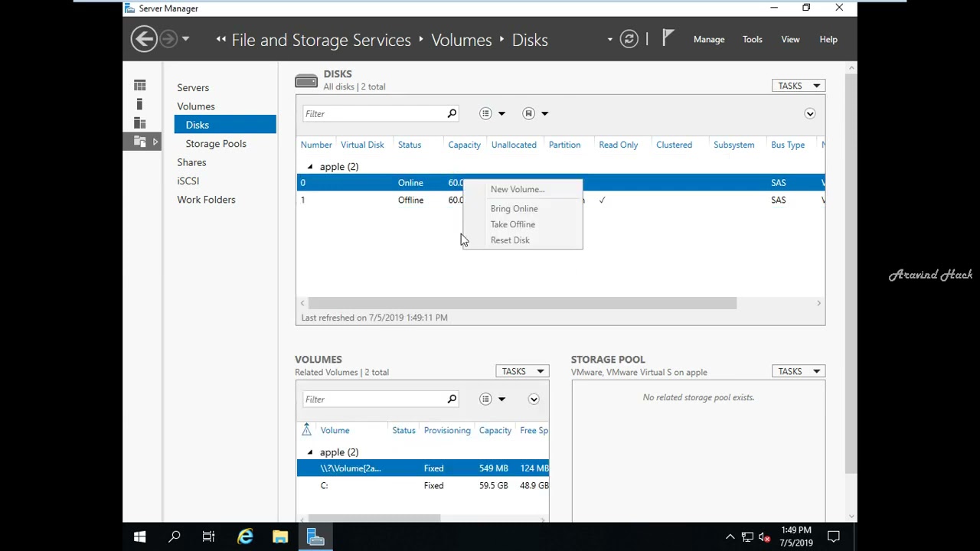Click File and Storage Services breadcrumb
980x551 pixels.
point(321,40)
